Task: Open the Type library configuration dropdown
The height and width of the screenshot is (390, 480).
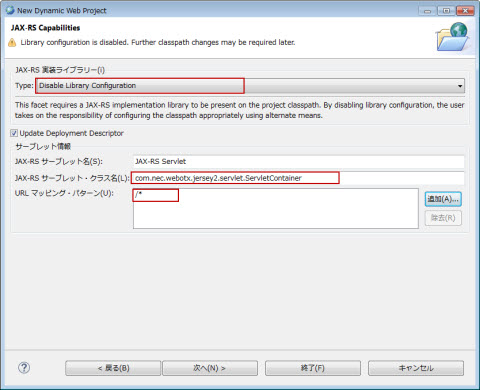Action: [250, 86]
